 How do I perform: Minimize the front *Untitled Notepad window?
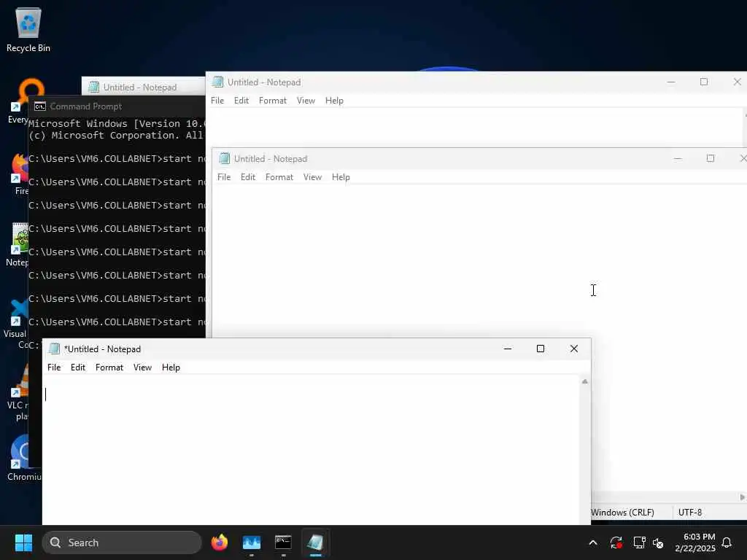[508, 349]
